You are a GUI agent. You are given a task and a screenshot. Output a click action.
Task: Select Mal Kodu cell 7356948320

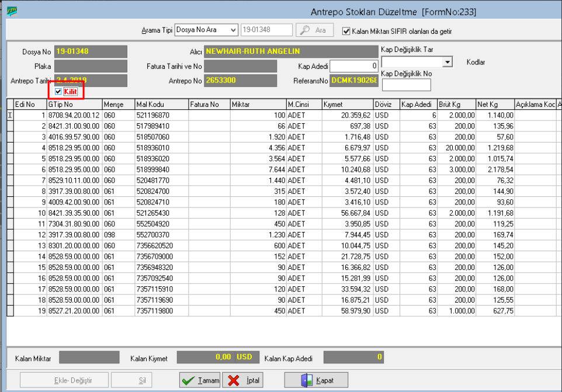pos(162,268)
